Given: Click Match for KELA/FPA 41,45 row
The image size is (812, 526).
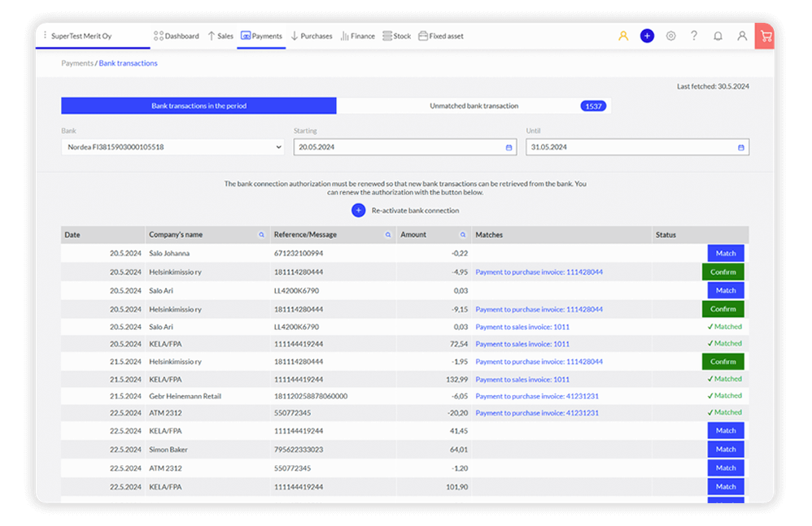Looking at the screenshot, I should tap(726, 430).
